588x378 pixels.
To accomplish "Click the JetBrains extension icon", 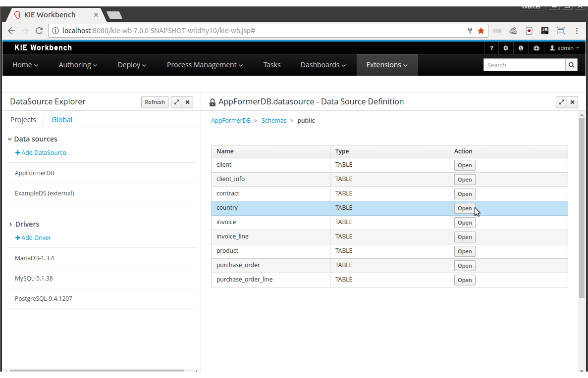I will (544, 31).
